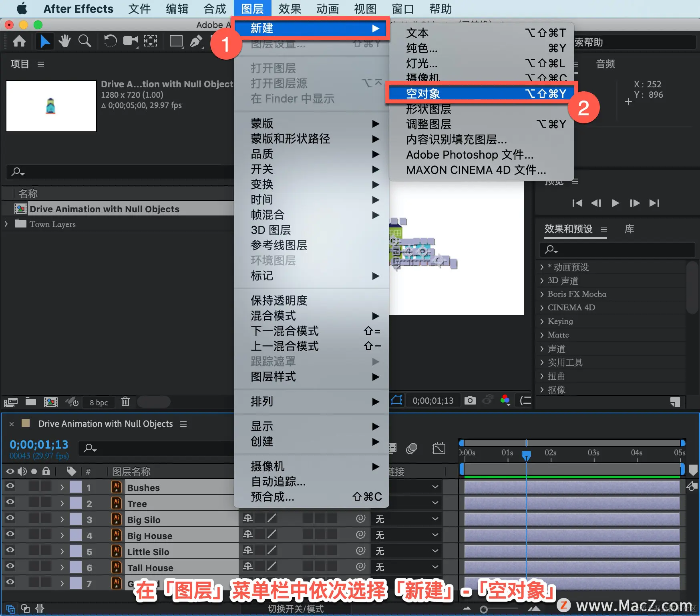The width and height of the screenshot is (700, 616).
Task: Select the Camera tool in toolbar
Action: (x=130, y=41)
